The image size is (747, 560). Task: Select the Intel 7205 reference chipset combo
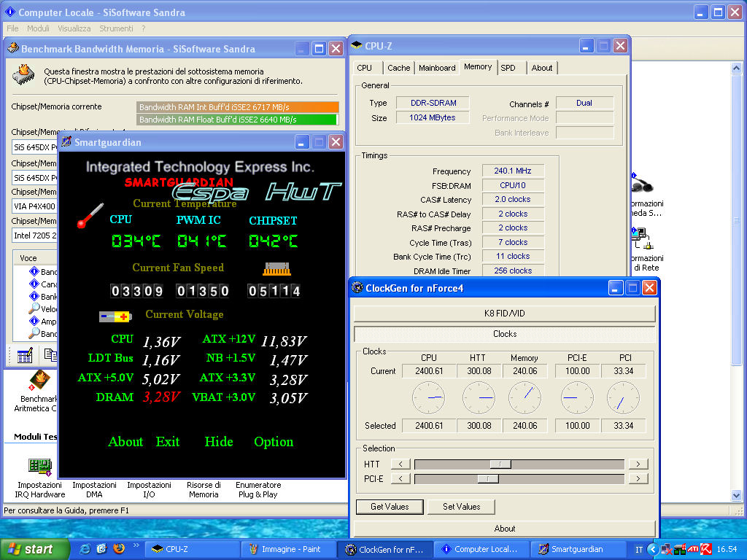34,236
